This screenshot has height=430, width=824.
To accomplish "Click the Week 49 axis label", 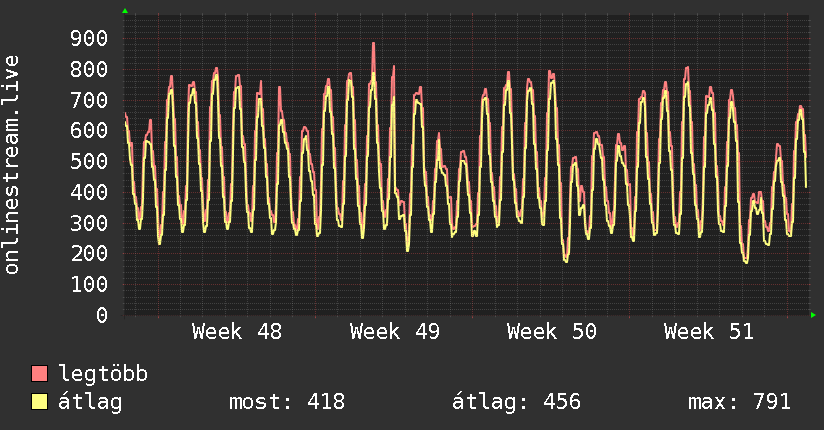I will 395,332.
